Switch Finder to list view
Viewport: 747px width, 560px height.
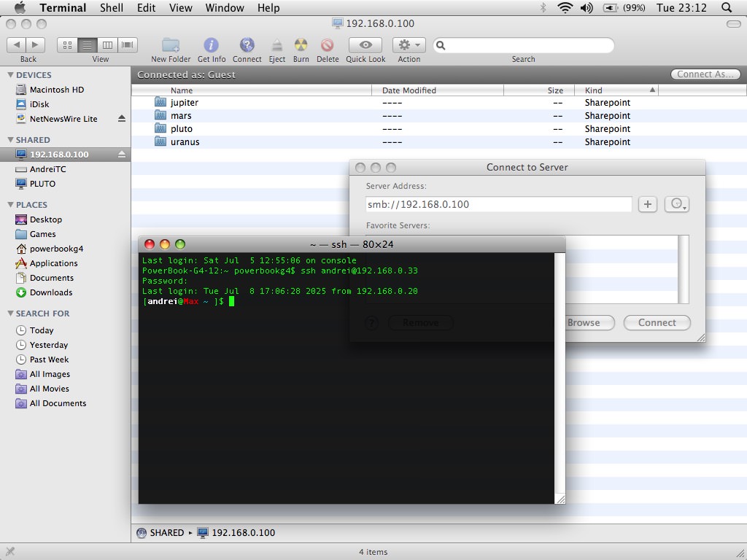[x=88, y=44]
